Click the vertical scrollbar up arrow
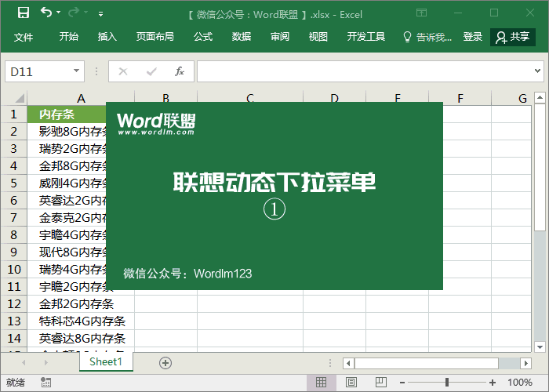Viewport: 549px width, 392px height. pos(540,97)
